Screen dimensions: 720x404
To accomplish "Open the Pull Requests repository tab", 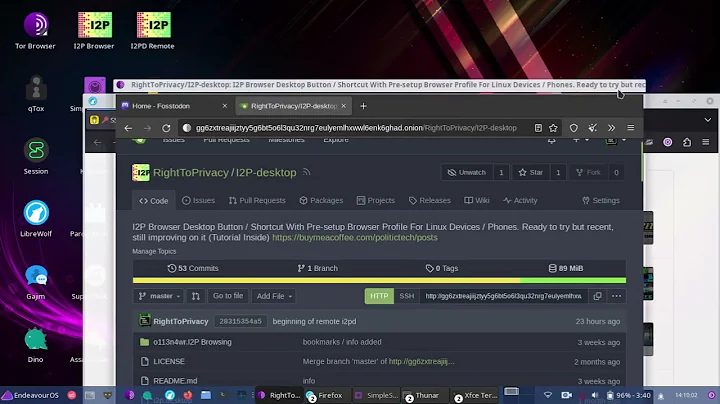I will point(257,201).
